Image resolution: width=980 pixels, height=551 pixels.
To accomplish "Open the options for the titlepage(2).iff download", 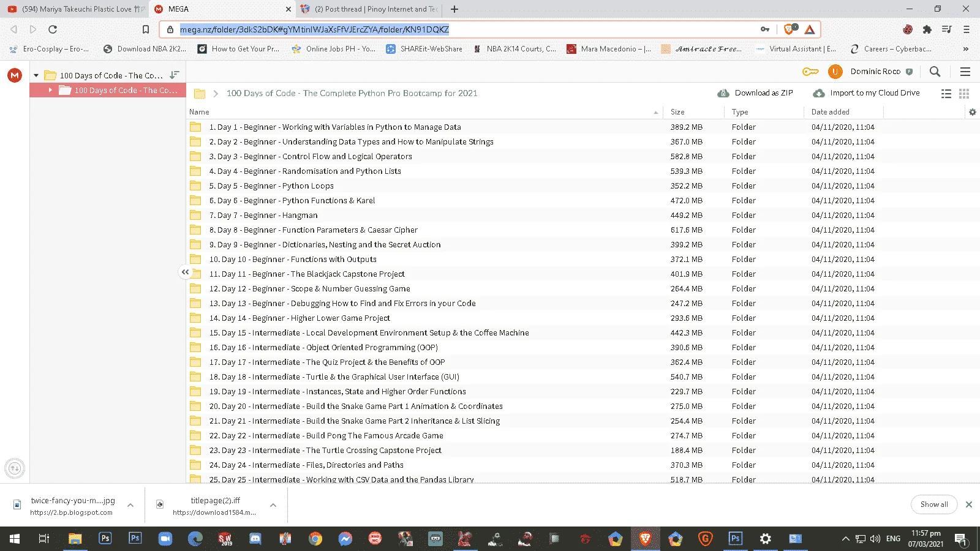I will (273, 505).
